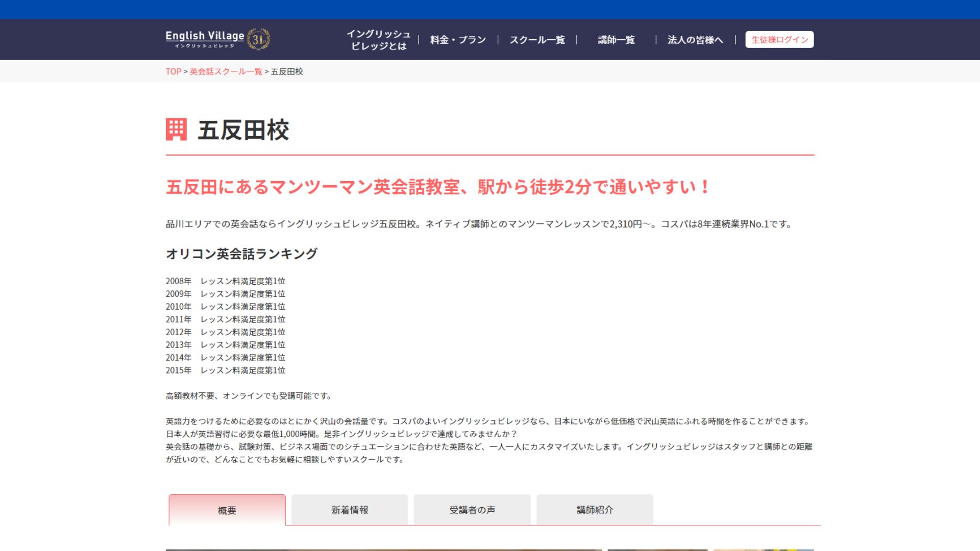The height and width of the screenshot is (551, 980).
Task: Click the red headline about 駅から徒歩2分
Action: (x=438, y=187)
